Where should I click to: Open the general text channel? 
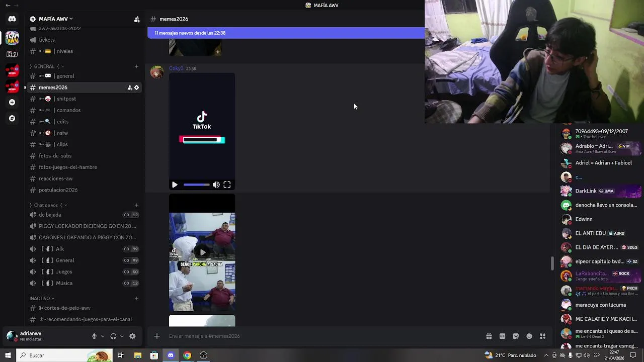click(x=85, y=76)
